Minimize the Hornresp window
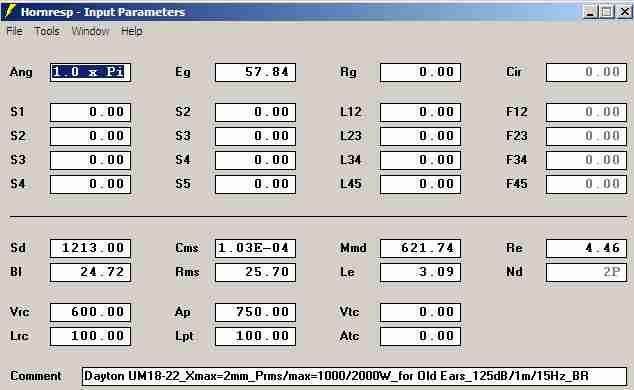This screenshot has height=390, width=634. tap(590, 12)
